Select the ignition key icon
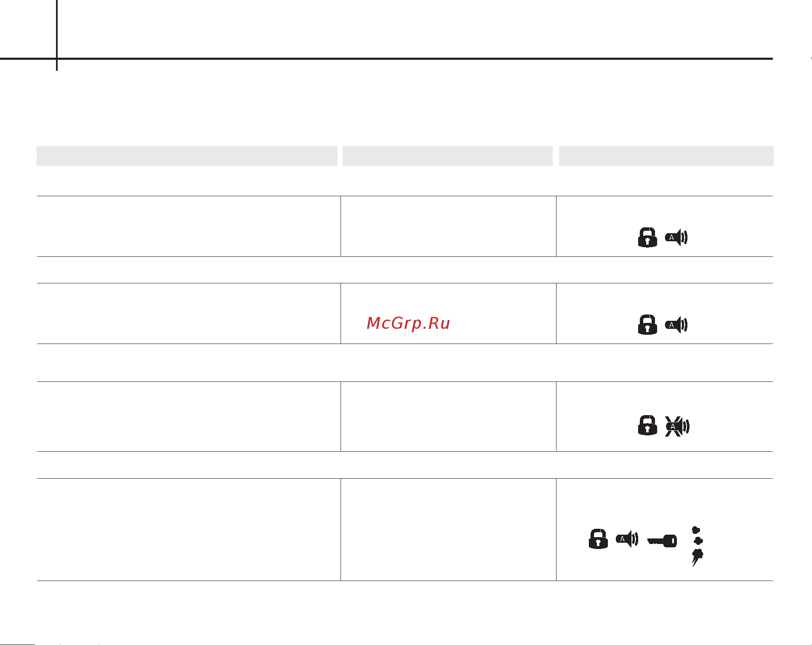The height and width of the screenshot is (645, 812). tap(662, 541)
